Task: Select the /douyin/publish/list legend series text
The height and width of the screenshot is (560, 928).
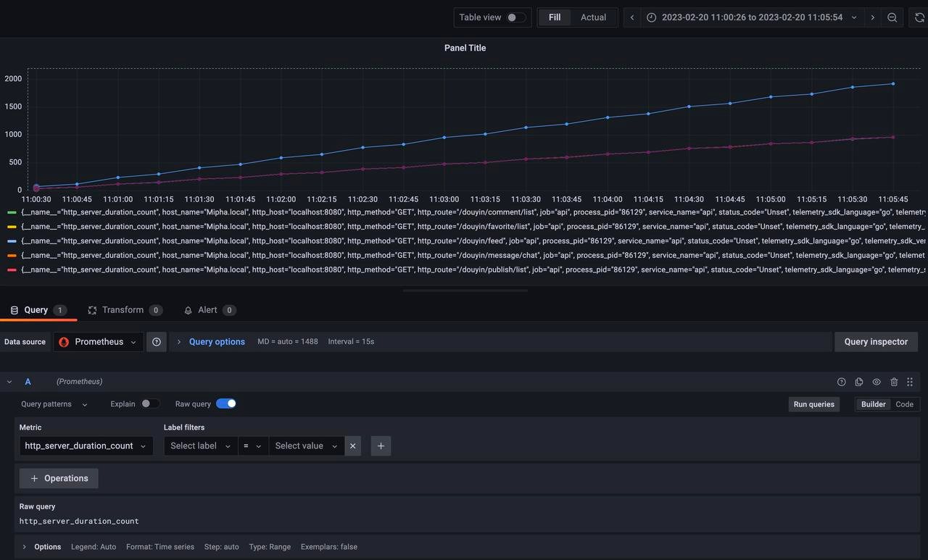Action: click(474, 269)
